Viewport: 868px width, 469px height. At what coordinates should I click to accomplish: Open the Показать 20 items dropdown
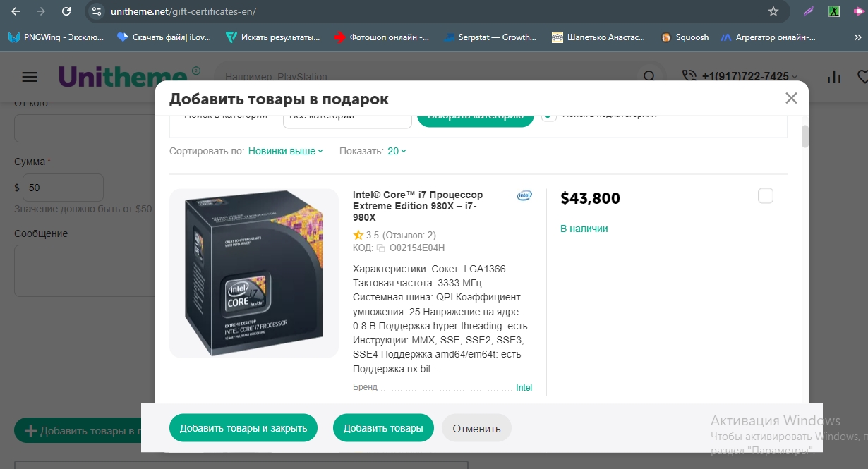(x=397, y=151)
